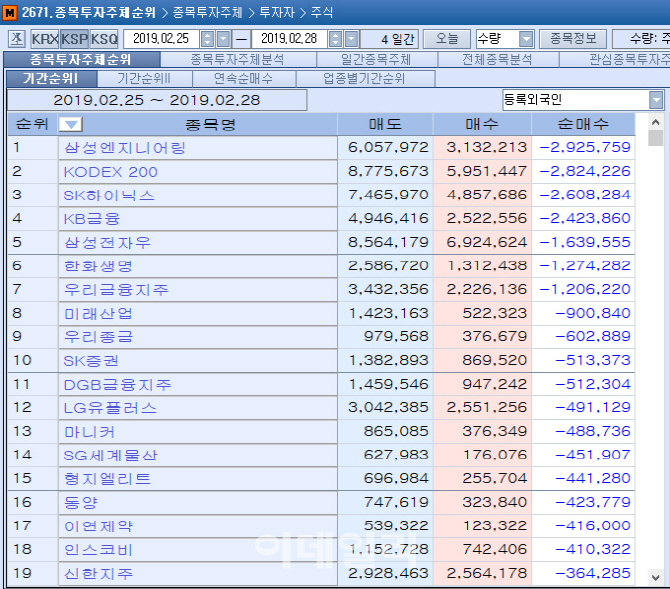
Task: Click the date range 2019.02.25 ~ 2019.02.28 label
Action: point(157,100)
